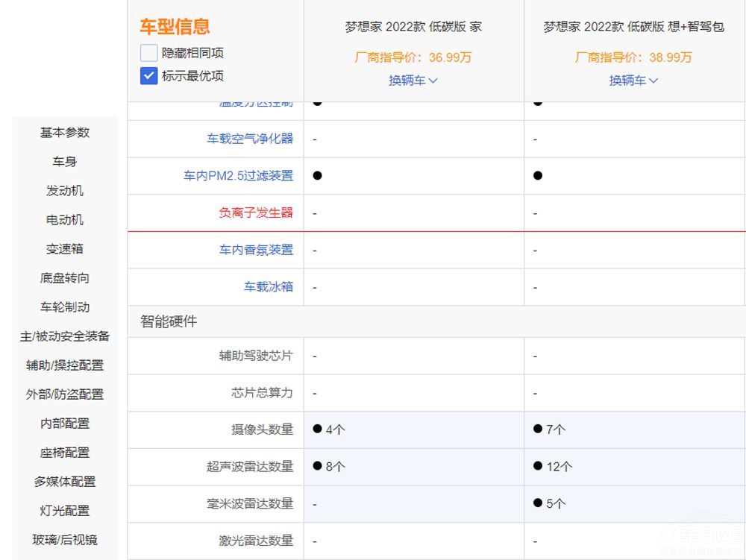Select 灯光配置 in sidebar
The image size is (746, 560).
(x=65, y=510)
